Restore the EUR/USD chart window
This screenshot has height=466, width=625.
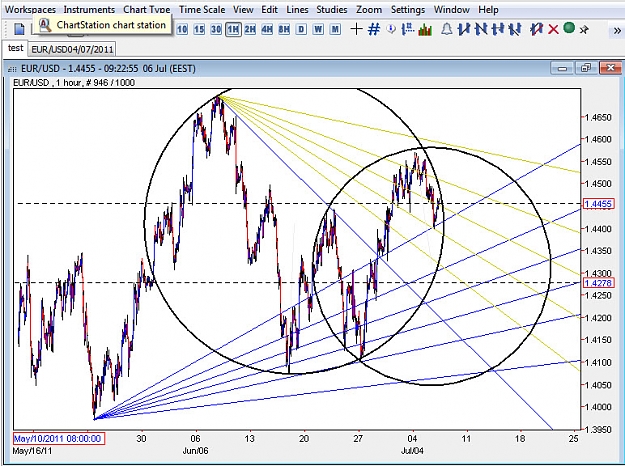click(586, 69)
